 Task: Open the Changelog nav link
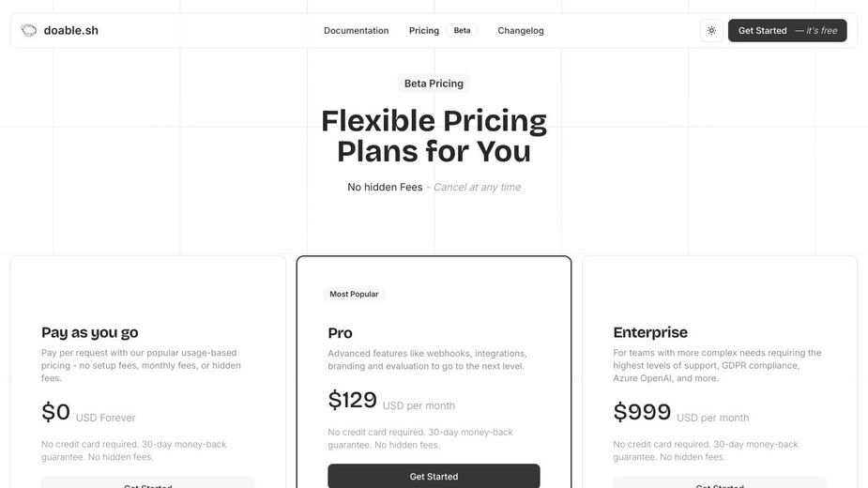click(x=521, y=30)
